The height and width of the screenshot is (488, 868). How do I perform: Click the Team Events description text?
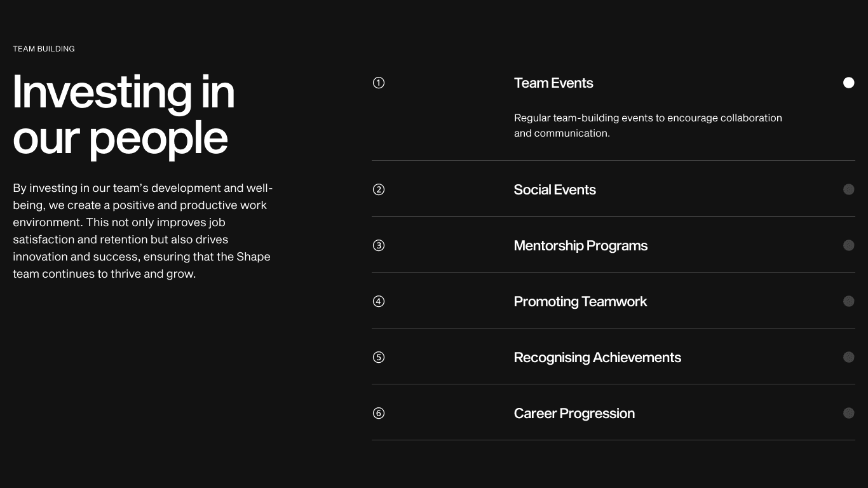pos(648,125)
